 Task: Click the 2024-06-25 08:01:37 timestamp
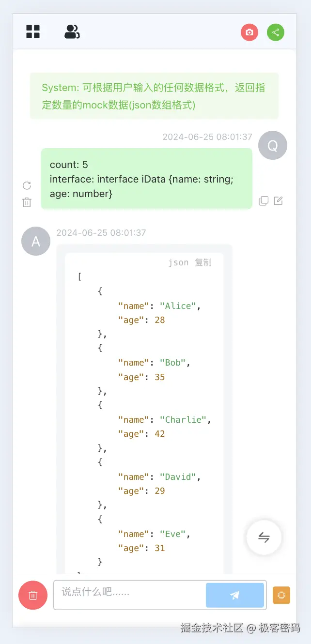207,137
